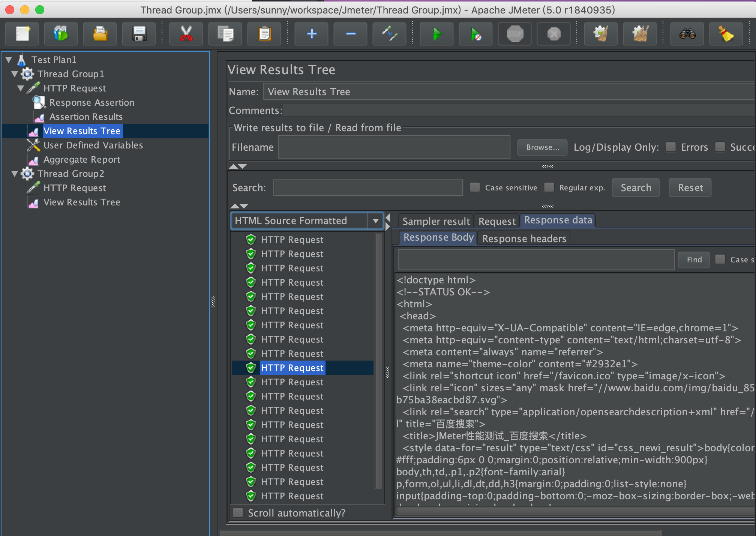Collapse the Thread Group1 tree node
756x536 pixels.
pyautogui.click(x=15, y=74)
